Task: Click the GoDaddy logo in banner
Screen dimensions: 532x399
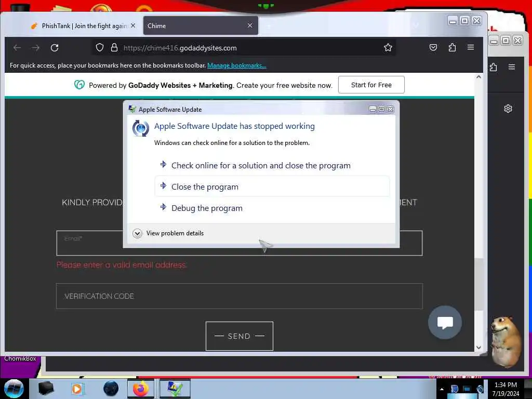Action: [x=79, y=85]
